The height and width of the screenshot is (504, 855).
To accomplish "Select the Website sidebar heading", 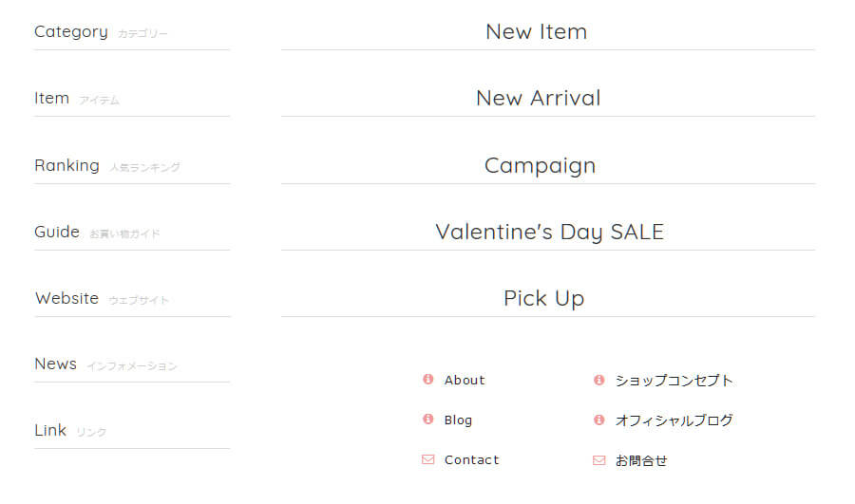I will 66,298.
